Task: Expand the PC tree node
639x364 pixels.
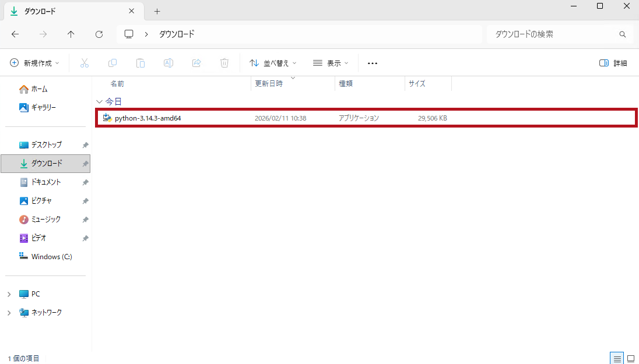Action: pos(9,294)
